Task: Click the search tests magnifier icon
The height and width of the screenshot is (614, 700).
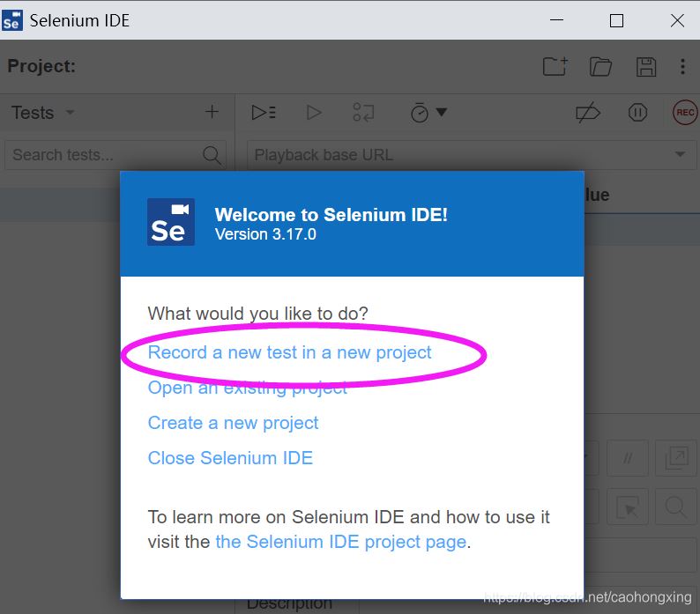Action: point(212,155)
